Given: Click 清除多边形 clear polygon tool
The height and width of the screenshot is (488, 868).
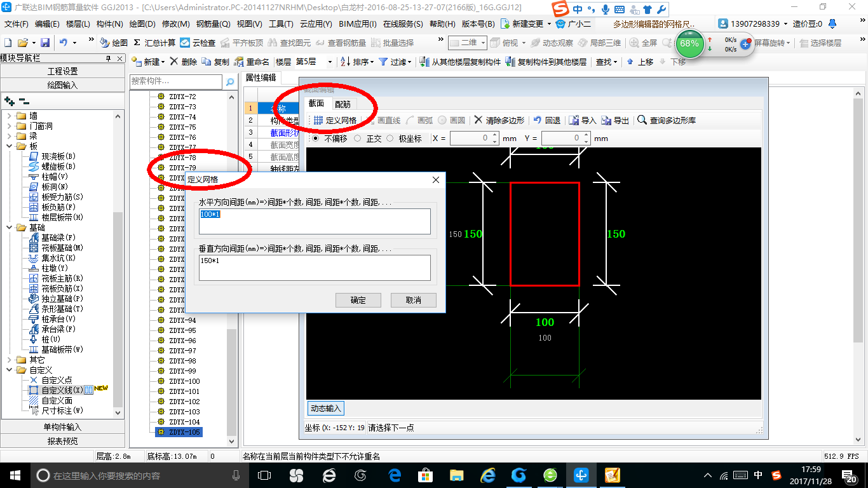Looking at the screenshot, I should (x=499, y=120).
